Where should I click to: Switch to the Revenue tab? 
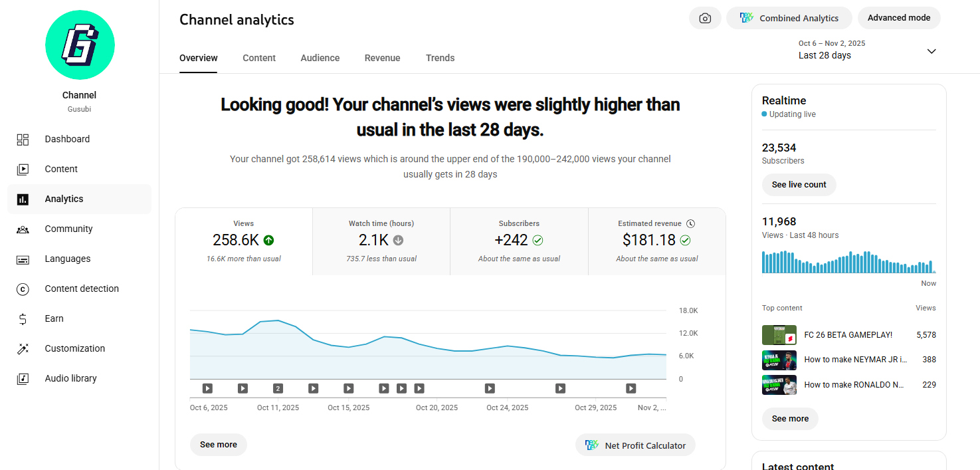click(382, 58)
